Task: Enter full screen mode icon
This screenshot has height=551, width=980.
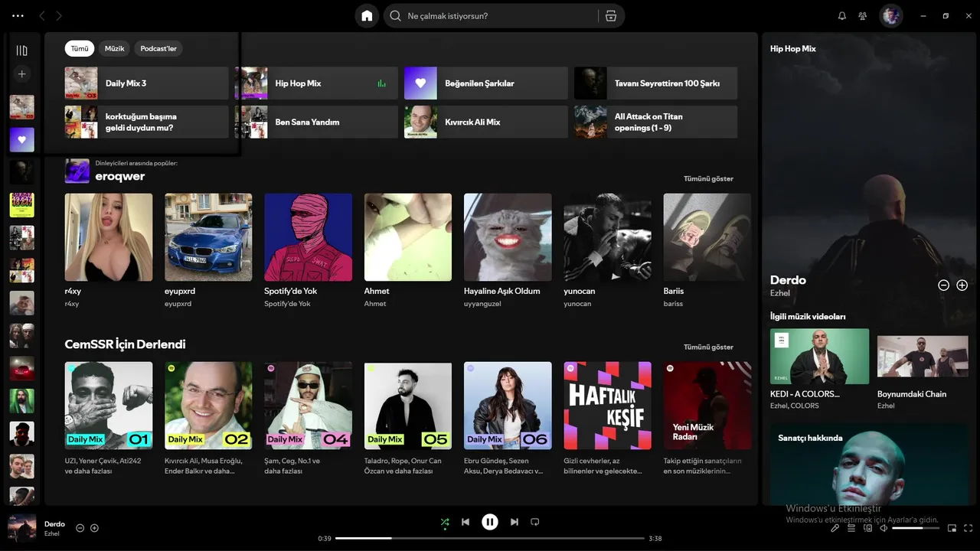Action: tap(969, 528)
